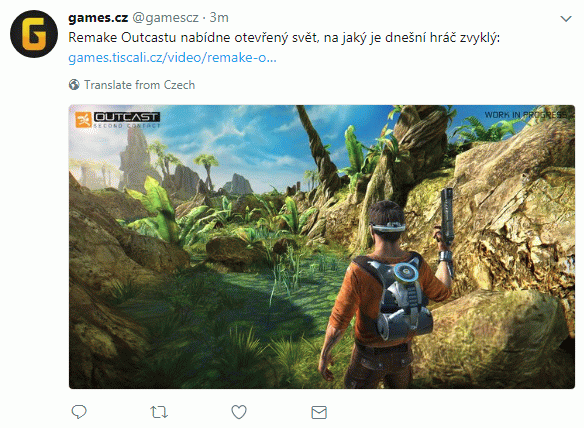584x428 pixels.
Task: Click the tweet text about Remake Outcastu
Action: click(x=284, y=38)
